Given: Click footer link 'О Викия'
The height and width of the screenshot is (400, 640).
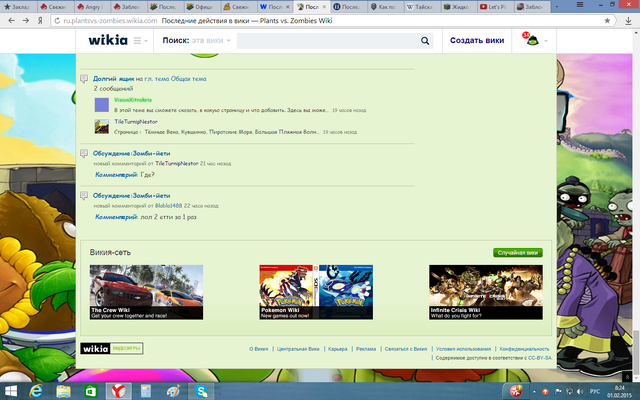Looking at the screenshot, I should pos(259,349).
